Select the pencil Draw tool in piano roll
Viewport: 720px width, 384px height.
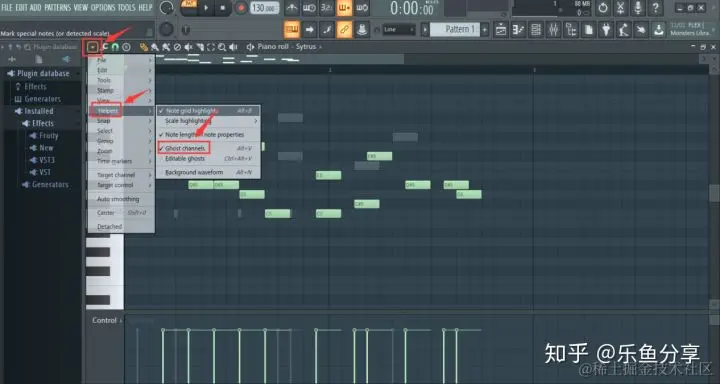(144, 47)
